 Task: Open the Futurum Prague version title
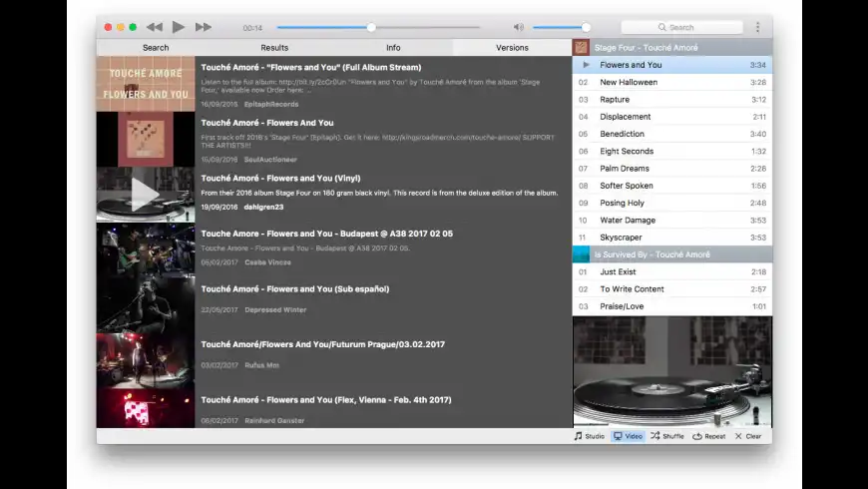[x=322, y=344]
